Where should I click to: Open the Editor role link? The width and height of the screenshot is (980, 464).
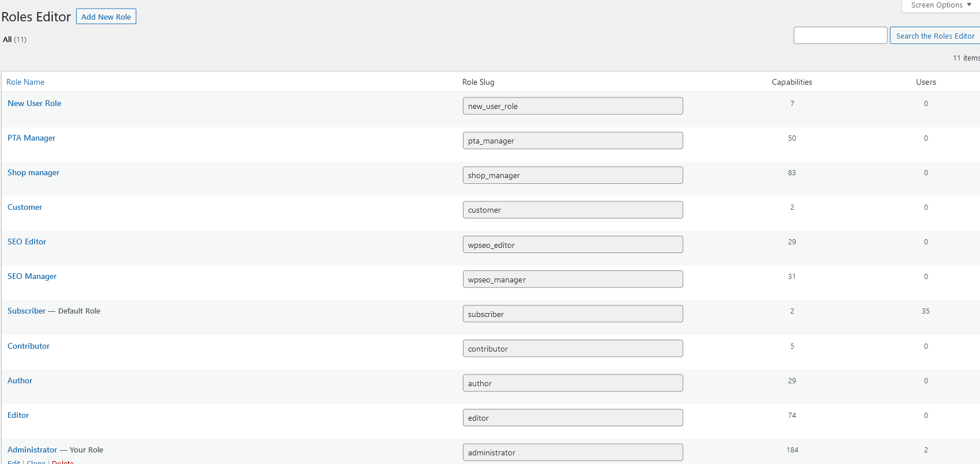(x=18, y=415)
